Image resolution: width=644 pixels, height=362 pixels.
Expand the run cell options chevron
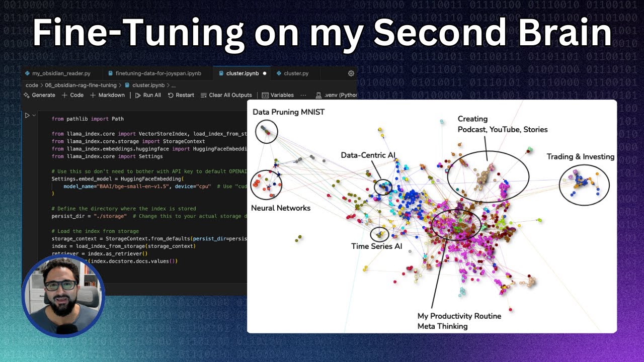(34, 116)
